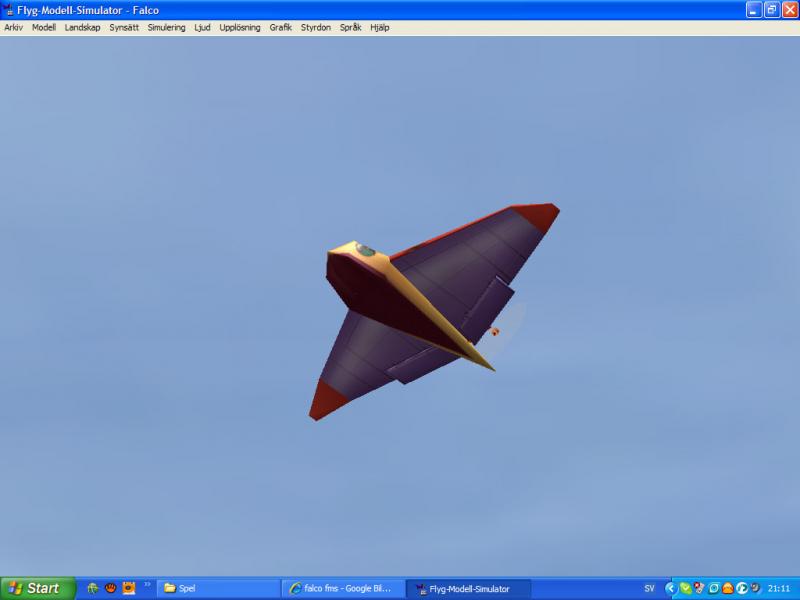The height and width of the screenshot is (600, 800).
Task: Click the Flyg-Modell-Simulator title bar icon
Action: (x=9, y=9)
